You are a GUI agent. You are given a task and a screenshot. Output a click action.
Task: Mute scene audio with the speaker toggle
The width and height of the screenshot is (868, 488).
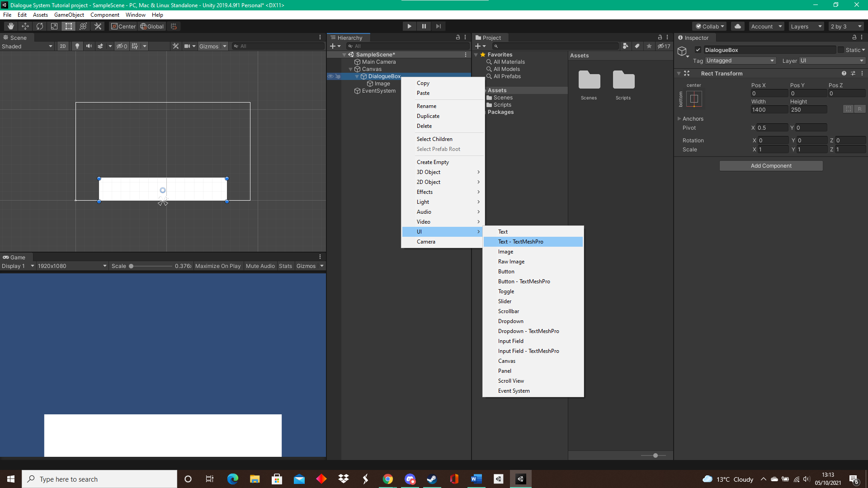(89, 46)
